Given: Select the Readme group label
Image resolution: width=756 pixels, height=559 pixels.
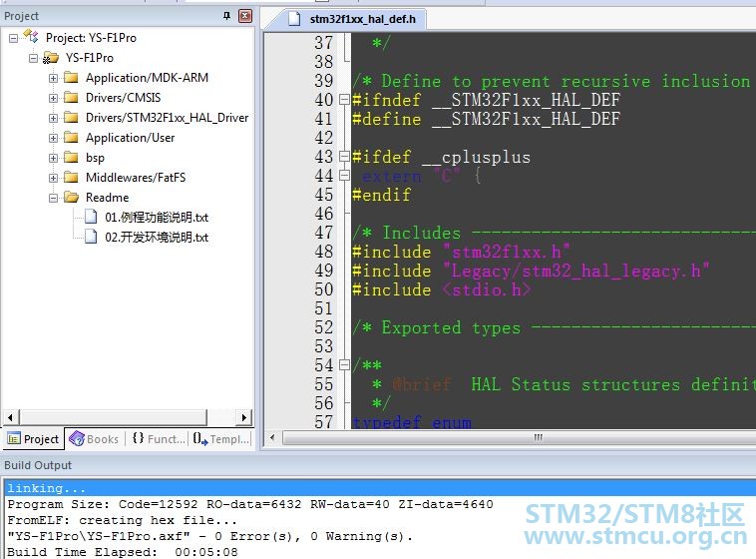Looking at the screenshot, I should pyautogui.click(x=107, y=198).
